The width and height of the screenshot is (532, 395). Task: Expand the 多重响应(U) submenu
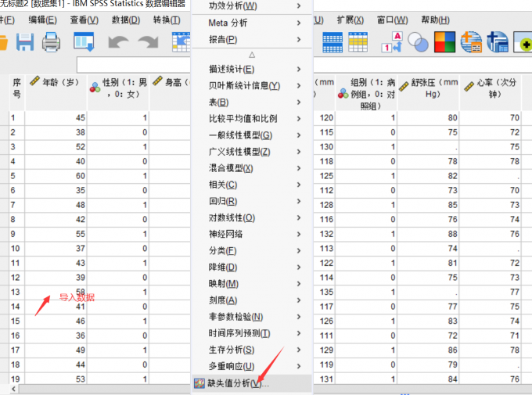[x=252, y=366]
